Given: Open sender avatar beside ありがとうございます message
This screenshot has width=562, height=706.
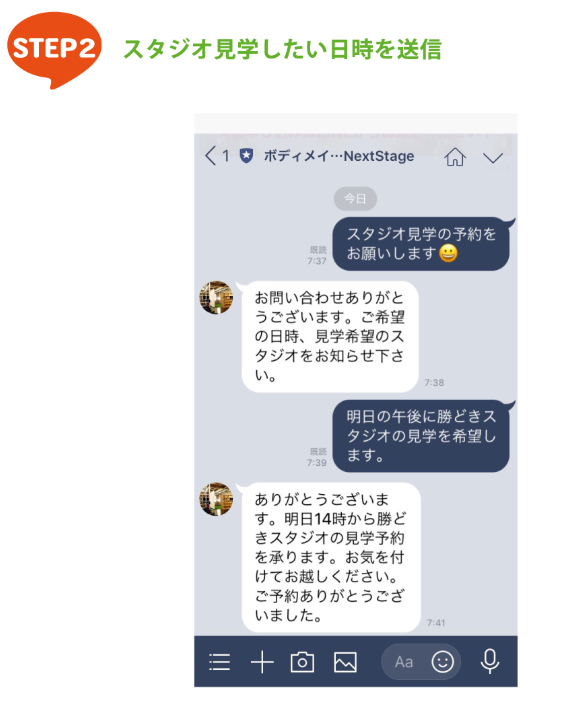Looking at the screenshot, I should 217,499.
